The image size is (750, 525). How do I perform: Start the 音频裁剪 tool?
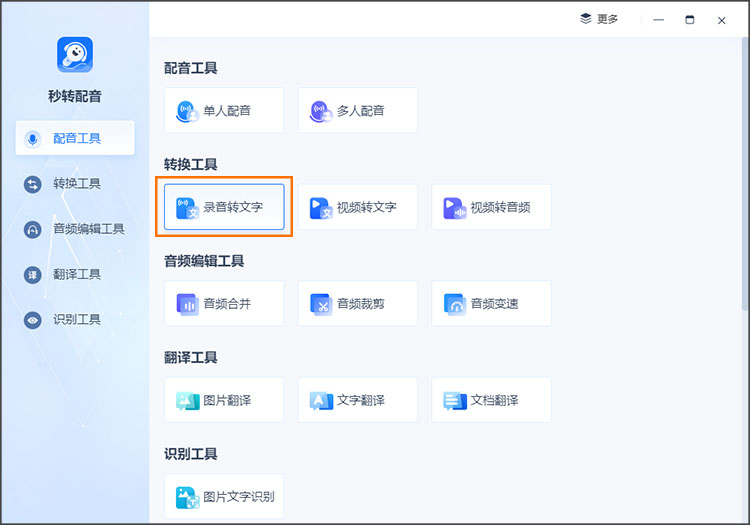click(358, 304)
